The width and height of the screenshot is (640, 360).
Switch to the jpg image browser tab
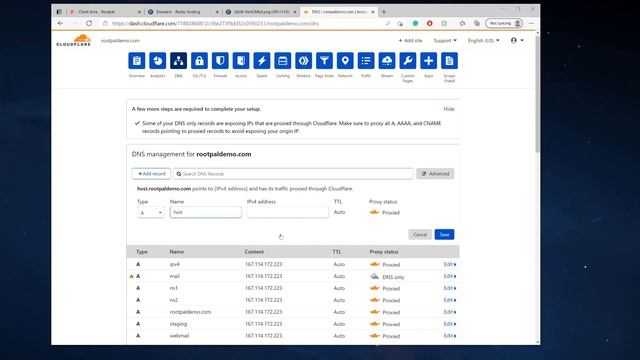point(260,12)
